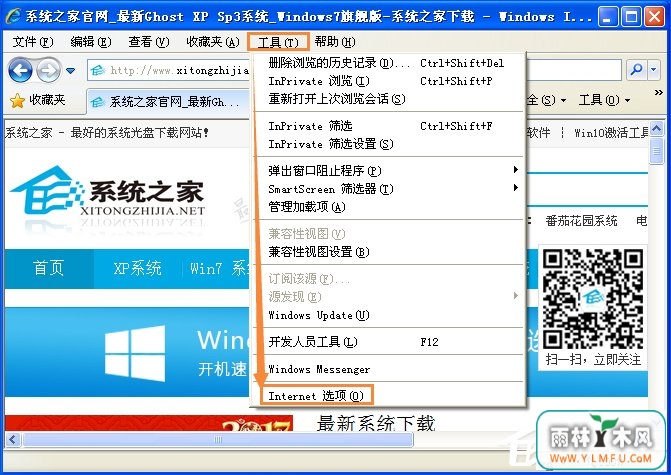The height and width of the screenshot is (475, 671).
Task: Open Internet 选项(O) menu entry
Action: pos(317,395)
